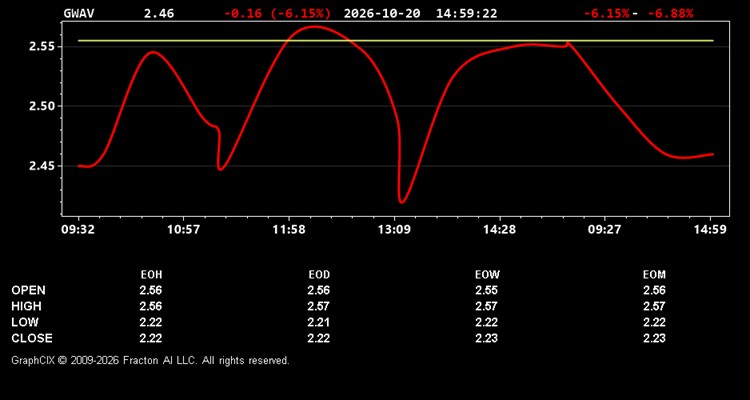Screen dimensions: 750x400
Task: Click the 2.50 y-axis label
Action: [41, 106]
